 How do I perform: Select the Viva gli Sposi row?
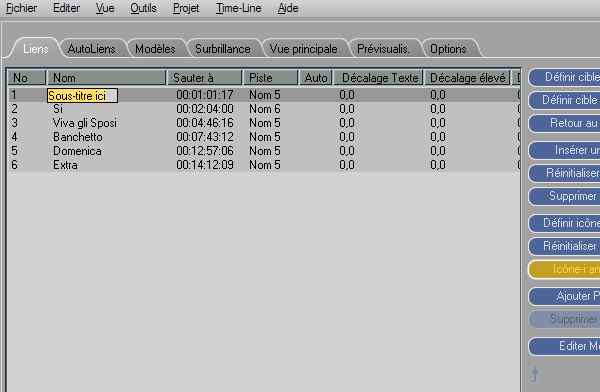[263, 123]
